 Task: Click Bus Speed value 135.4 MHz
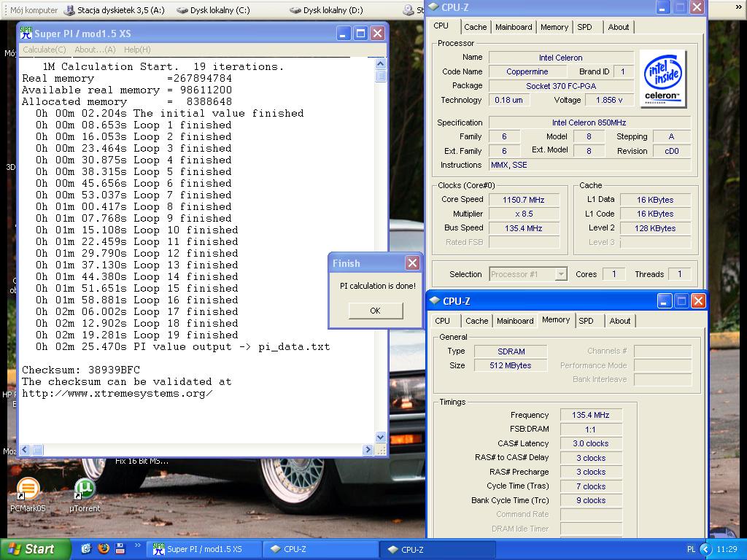pos(524,228)
